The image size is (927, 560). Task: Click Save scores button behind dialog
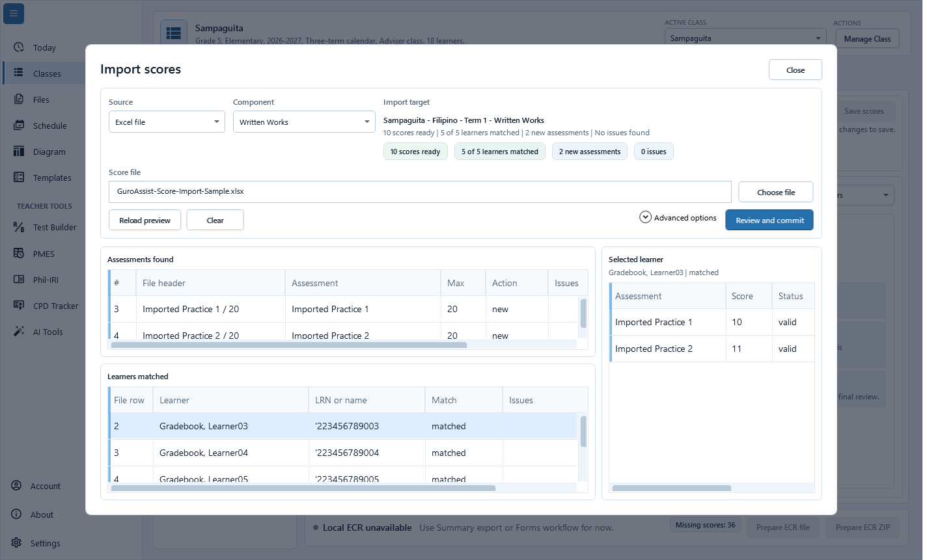[864, 111]
